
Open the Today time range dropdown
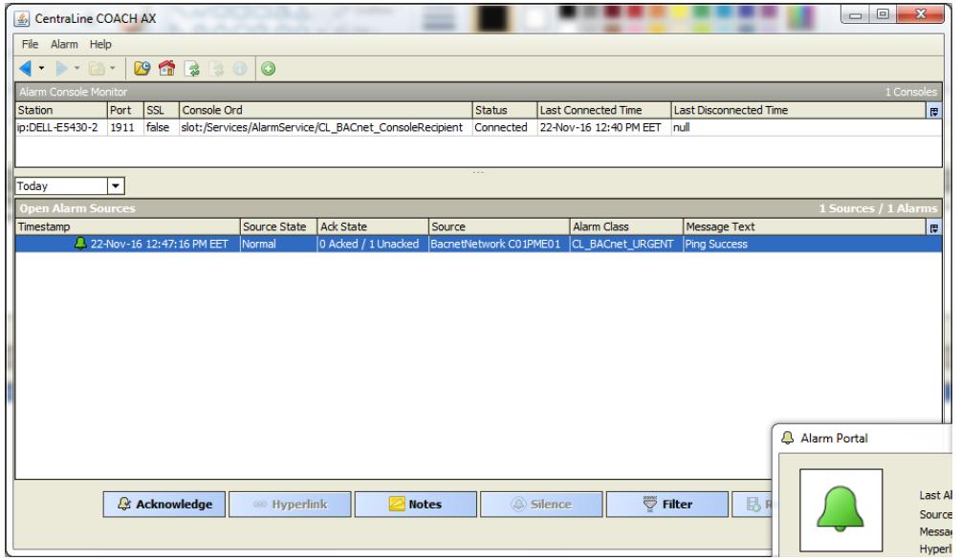[x=116, y=185]
